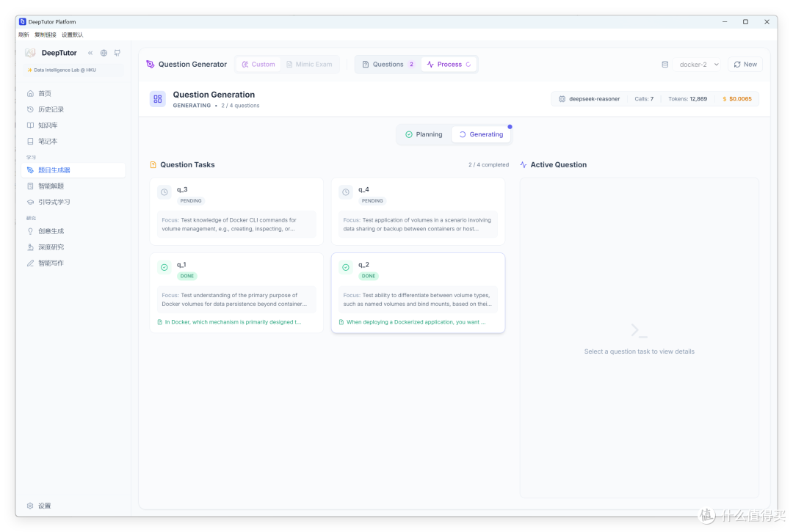Open 智能写作 smart writing in sidebar

pos(74,263)
